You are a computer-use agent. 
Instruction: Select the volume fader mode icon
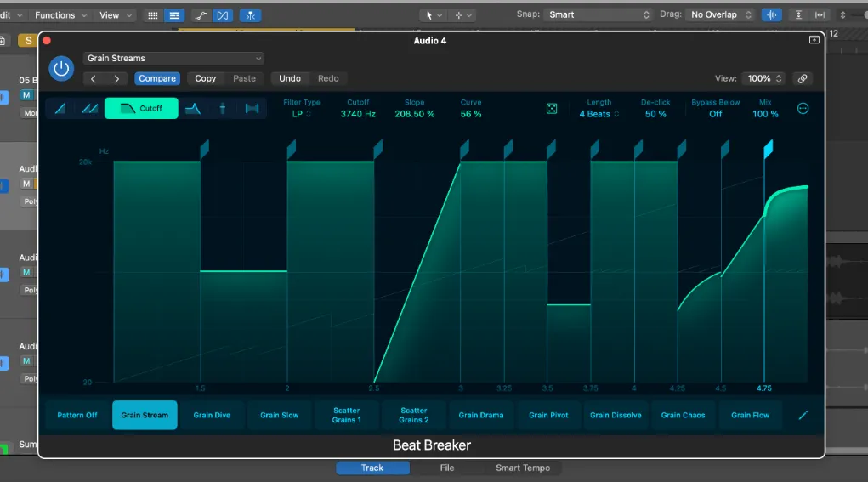point(223,109)
